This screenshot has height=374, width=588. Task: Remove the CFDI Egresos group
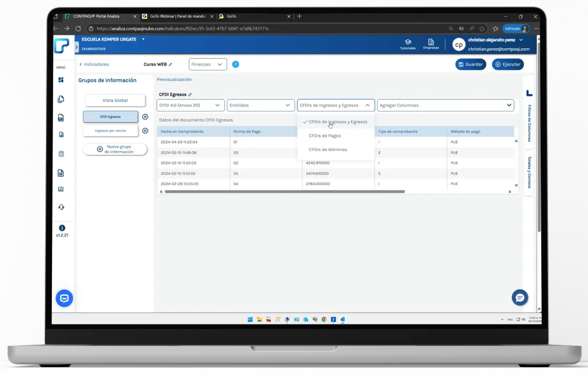coord(145,117)
